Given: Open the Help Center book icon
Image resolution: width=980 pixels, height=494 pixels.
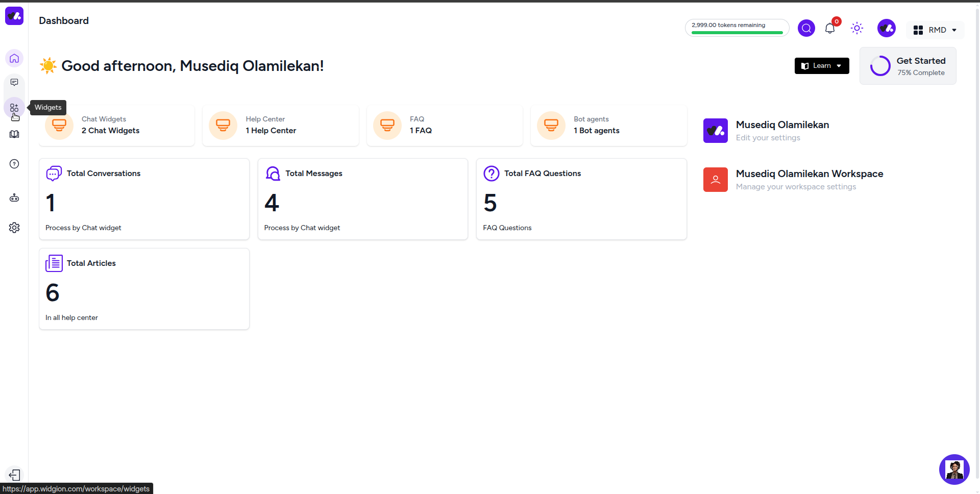Looking at the screenshot, I should point(14,134).
